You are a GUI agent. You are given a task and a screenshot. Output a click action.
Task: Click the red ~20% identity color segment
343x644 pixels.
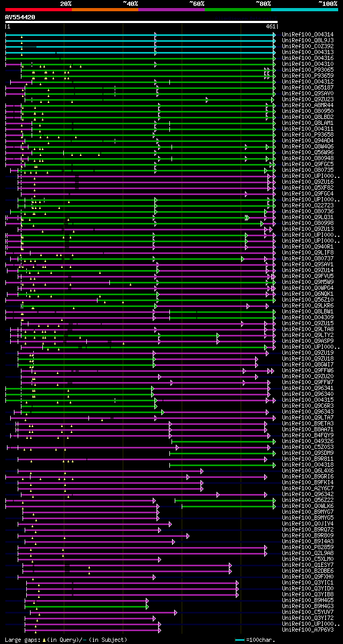tap(39, 10)
